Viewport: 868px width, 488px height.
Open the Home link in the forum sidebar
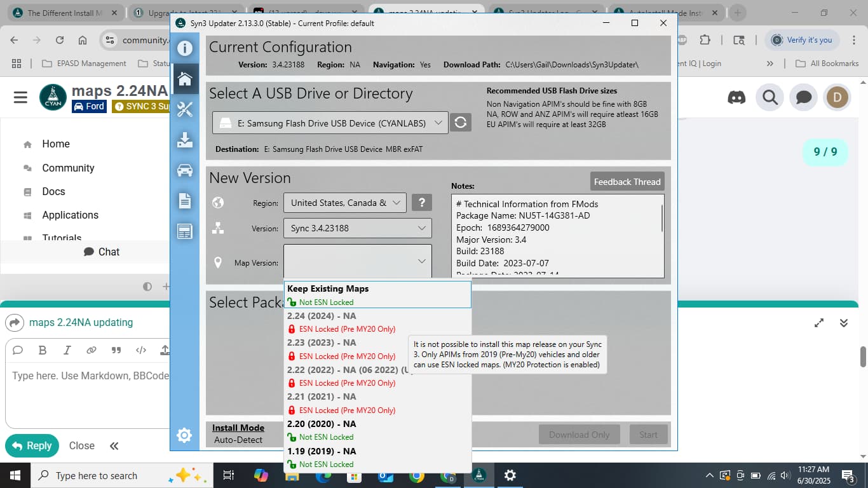(x=56, y=144)
